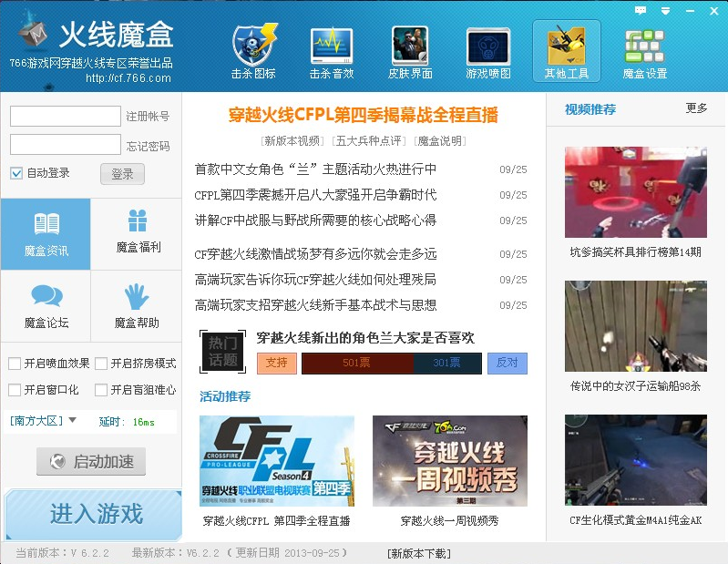Open the 魔盒说明 link
The image size is (728, 564).
coord(440,140)
